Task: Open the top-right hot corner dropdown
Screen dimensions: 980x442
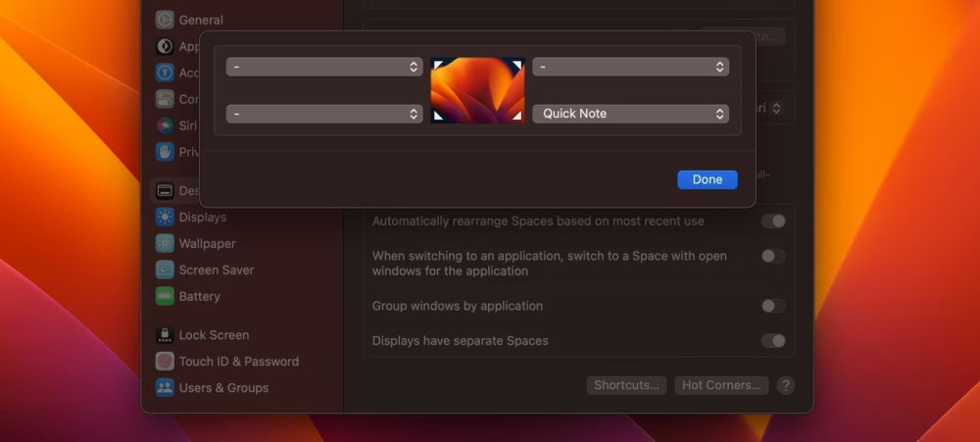Action: pos(630,67)
